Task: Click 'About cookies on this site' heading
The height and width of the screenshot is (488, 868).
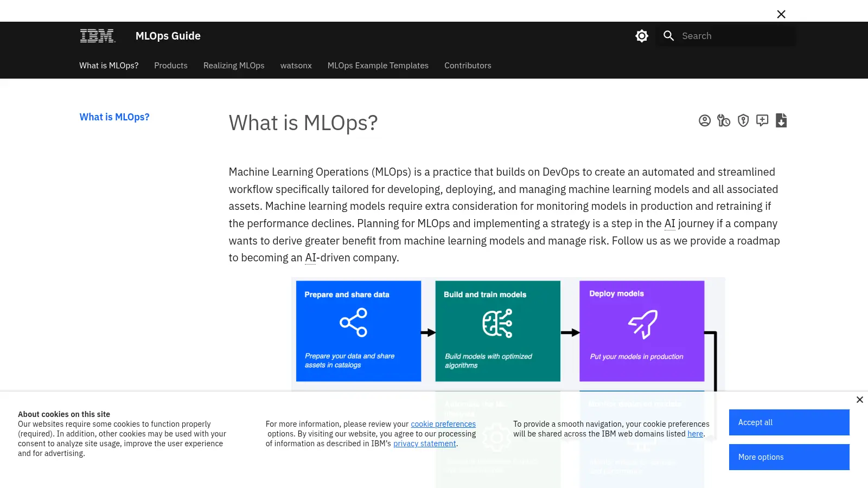Action: pyautogui.click(x=64, y=414)
